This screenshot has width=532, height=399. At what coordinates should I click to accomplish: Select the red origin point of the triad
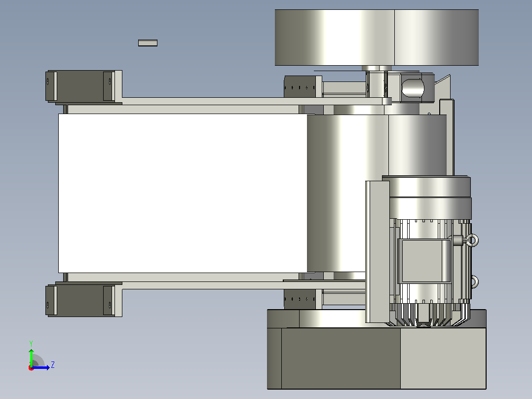(x=31, y=368)
